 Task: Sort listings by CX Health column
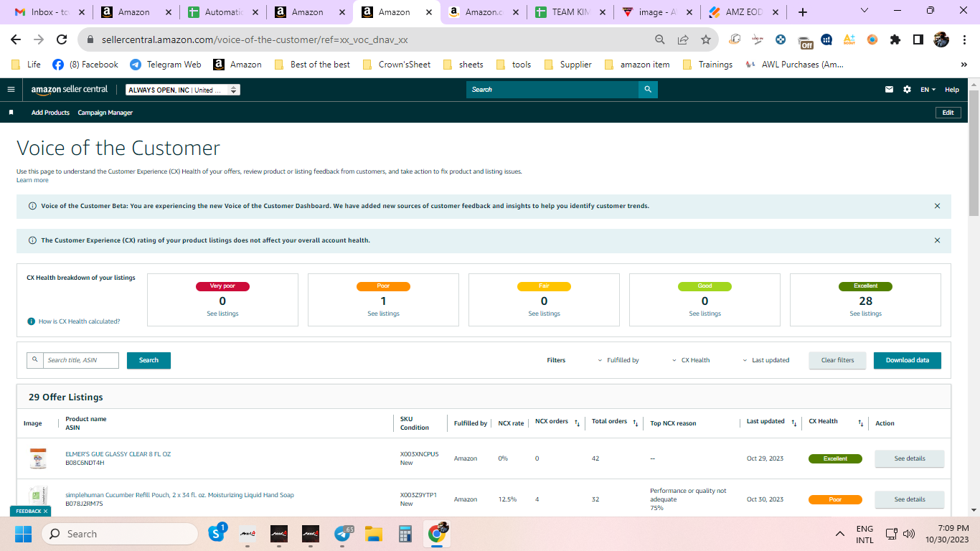click(860, 423)
